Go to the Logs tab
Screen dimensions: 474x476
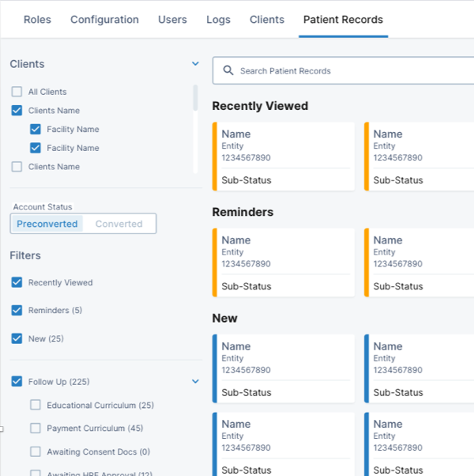[218, 20]
